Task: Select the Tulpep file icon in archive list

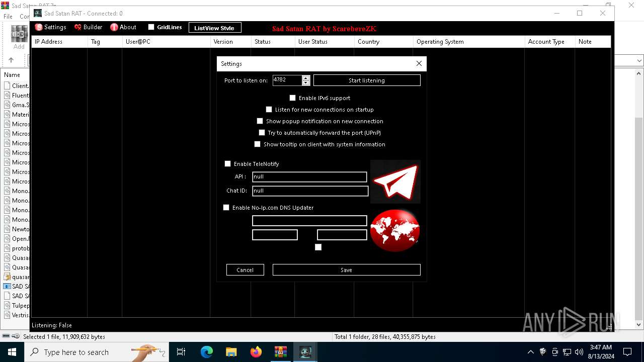Action: [x=8, y=306]
